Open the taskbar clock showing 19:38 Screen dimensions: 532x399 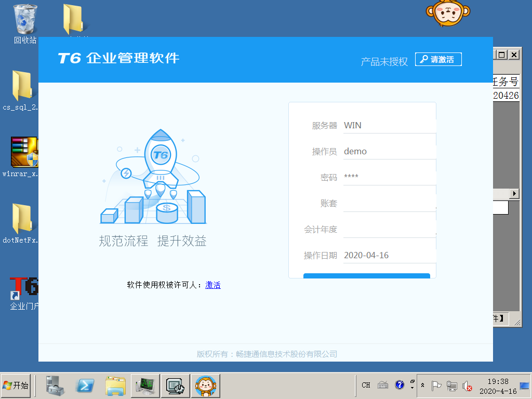pos(498,386)
